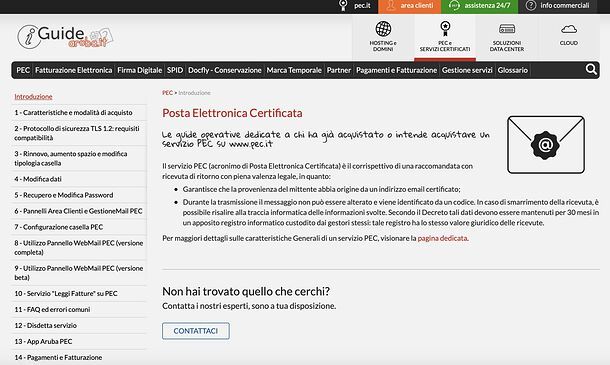Open 11 - FAQ ed errori comuni
This screenshot has width=610, height=365.
53,309
